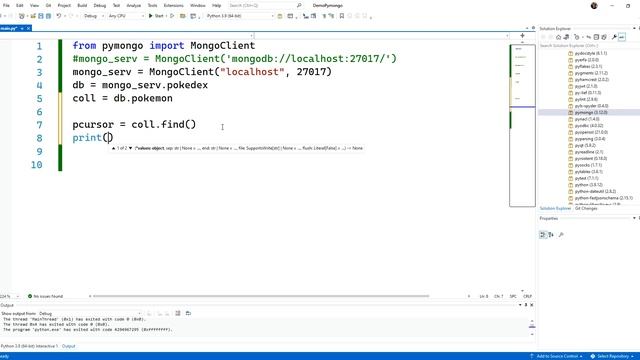640x360 pixels.
Task: Click the horizontal scrollbar of the editor
Action: tap(261, 296)
